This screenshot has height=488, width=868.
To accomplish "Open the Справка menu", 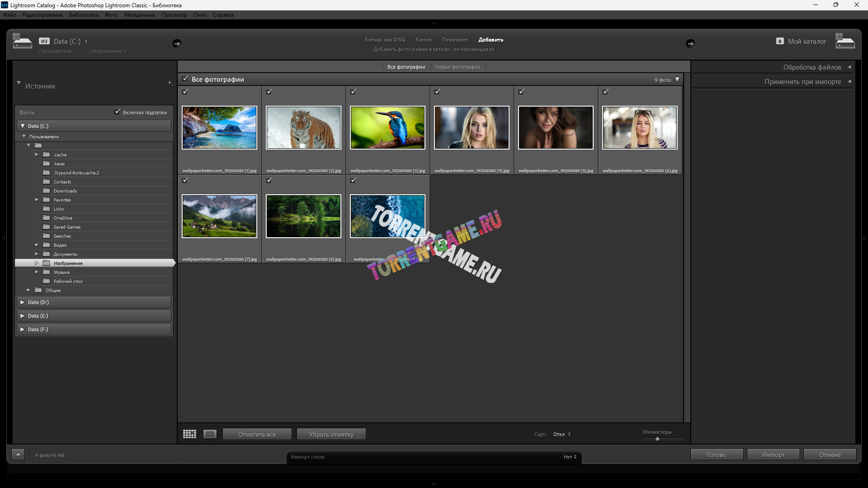I will 223,15.
